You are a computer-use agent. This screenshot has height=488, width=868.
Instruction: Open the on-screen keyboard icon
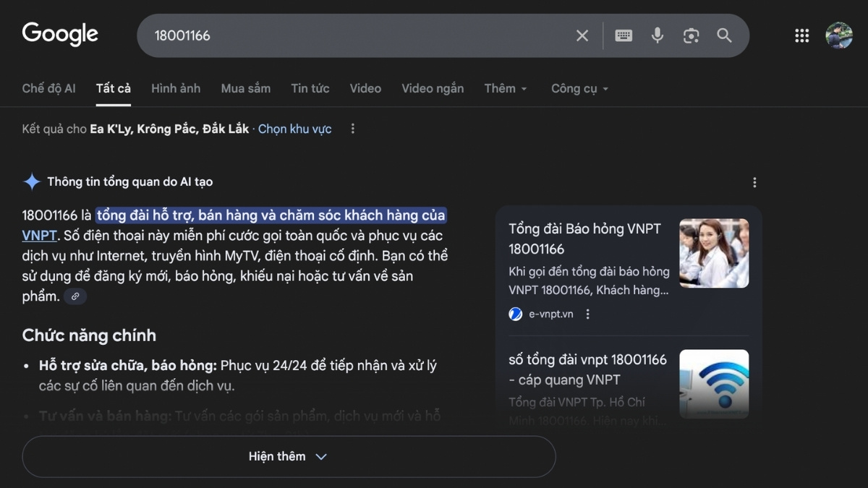tap(623, 35)
